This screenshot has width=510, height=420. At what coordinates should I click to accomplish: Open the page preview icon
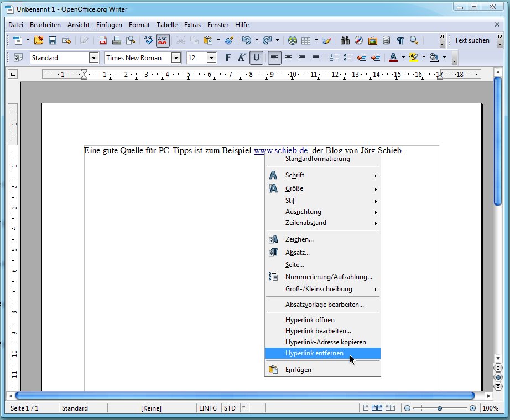(x=131, y=40)
